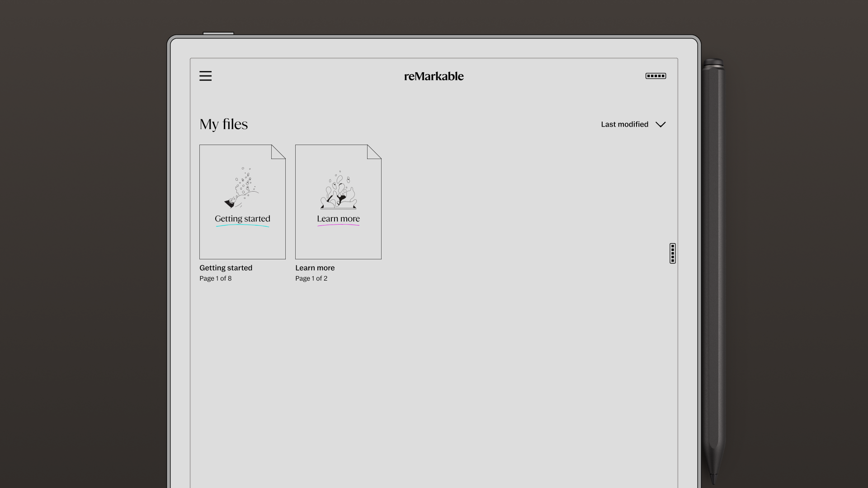The height and width of the screenshot is (488, 868).
Task: Click the Learn more splash illustration
Action: (x=339, y=191)
